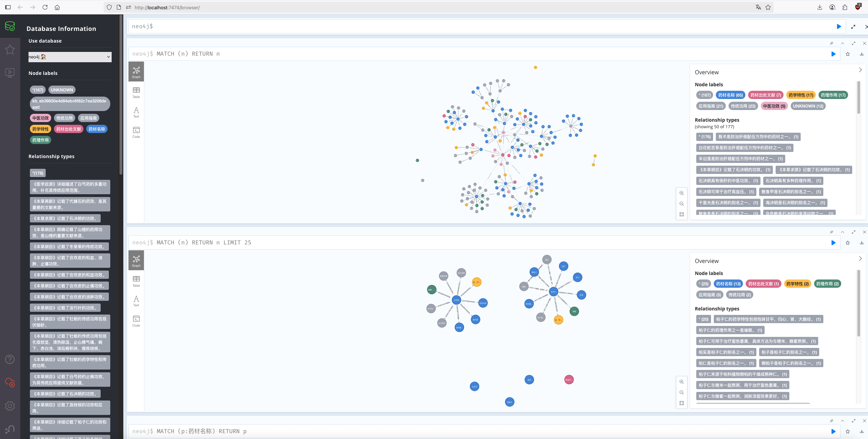Screen dimensions: 868x439
Task: Pin the first result frame
Action: pos(831,43)
